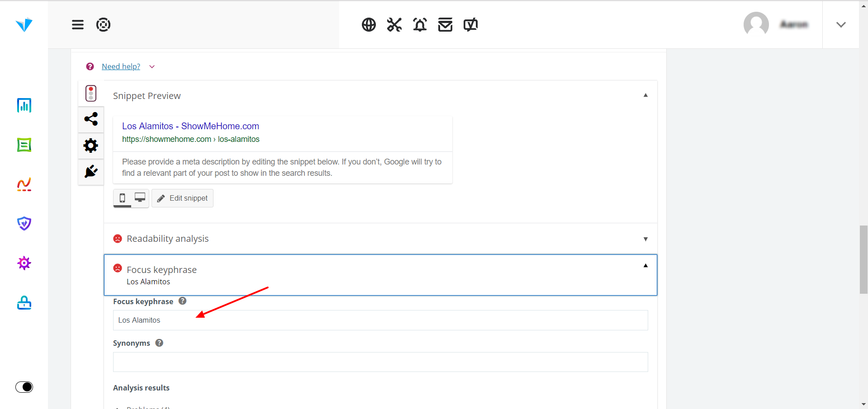Click the Edit snippet button

(x=182, y=198)
